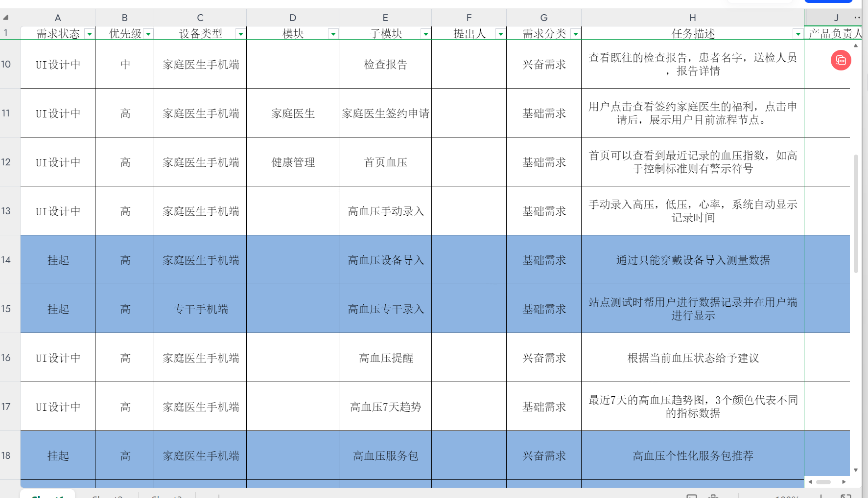Select column E header

coord(385,18)
